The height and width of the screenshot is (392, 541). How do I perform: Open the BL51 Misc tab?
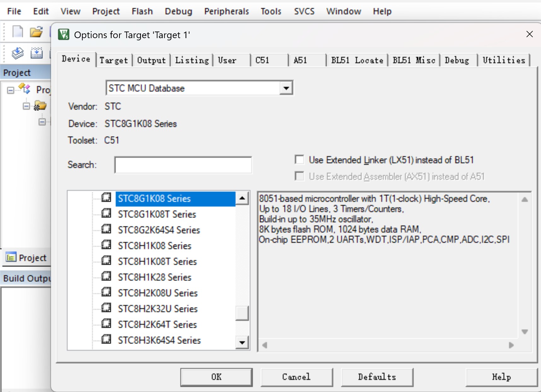tap(414, 60)
